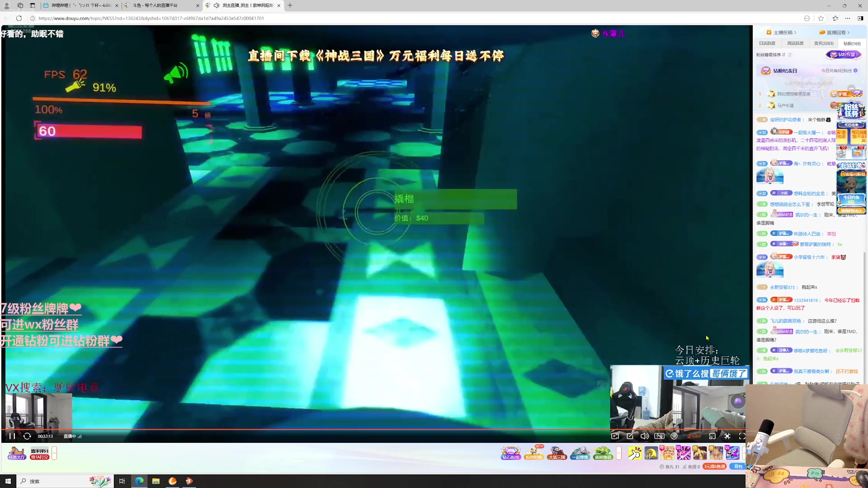Viewport: 868px width, 488px height.
Task: Click the Windows Start button
Action: click(8, 481)
